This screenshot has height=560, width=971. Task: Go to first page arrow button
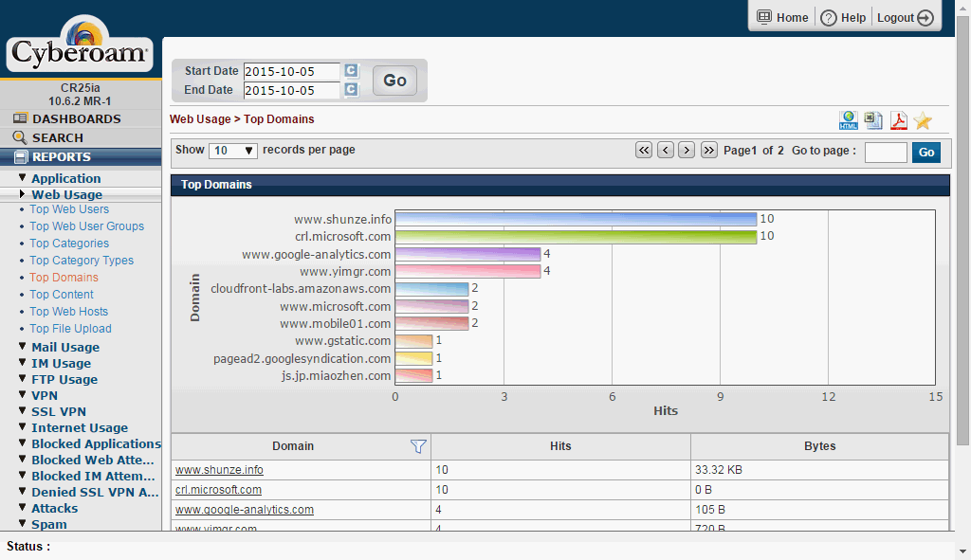click(x=644, y=151)
